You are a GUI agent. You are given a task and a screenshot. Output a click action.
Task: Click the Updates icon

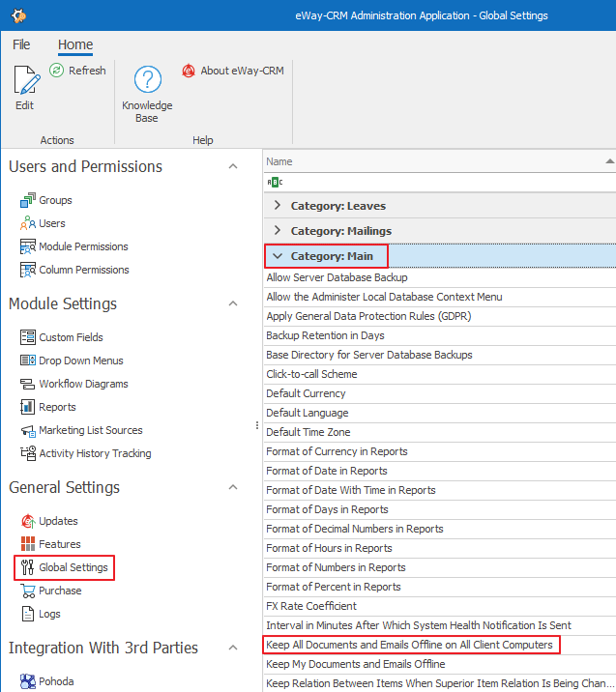coord(28,521)
